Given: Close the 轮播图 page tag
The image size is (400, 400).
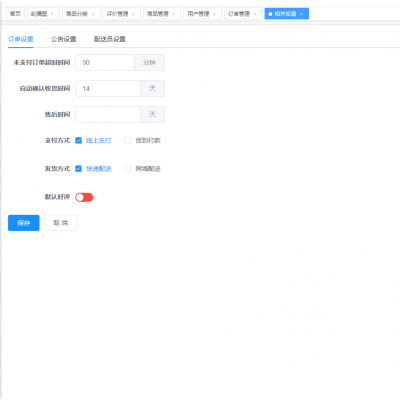Looking at the screenshot, I should click(x=52, y=14).
